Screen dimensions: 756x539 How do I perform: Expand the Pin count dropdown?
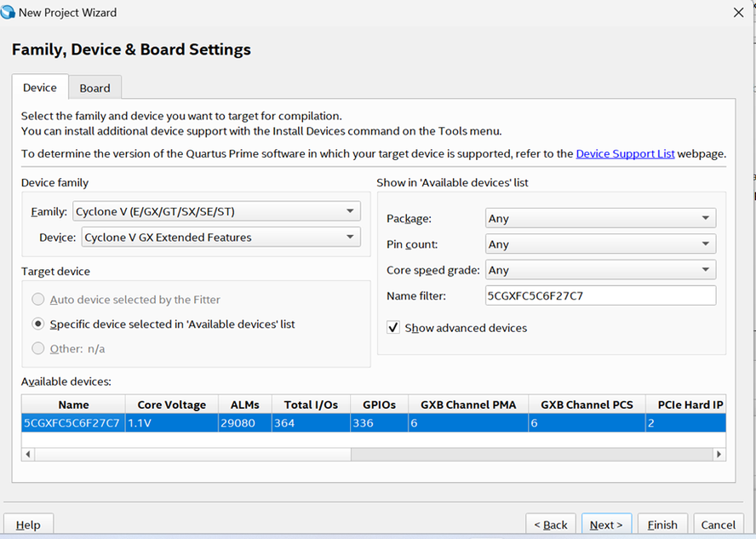pyautogui.click(x=600, y=244)
